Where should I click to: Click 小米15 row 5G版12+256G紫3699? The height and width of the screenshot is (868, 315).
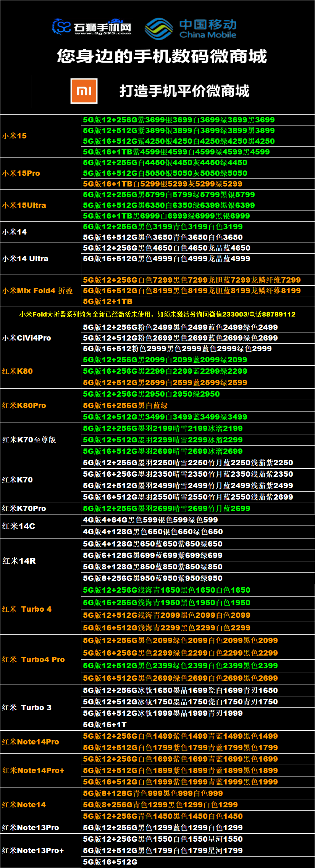pos(198,120)
